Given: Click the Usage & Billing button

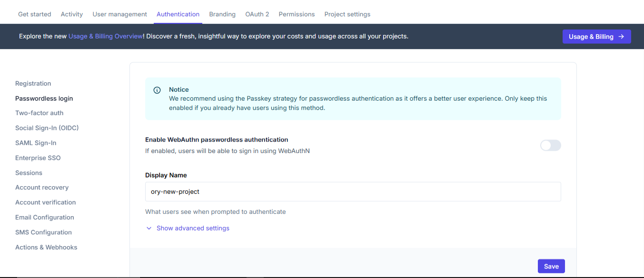Looking at the screenshot, I should tap(596, 36).
